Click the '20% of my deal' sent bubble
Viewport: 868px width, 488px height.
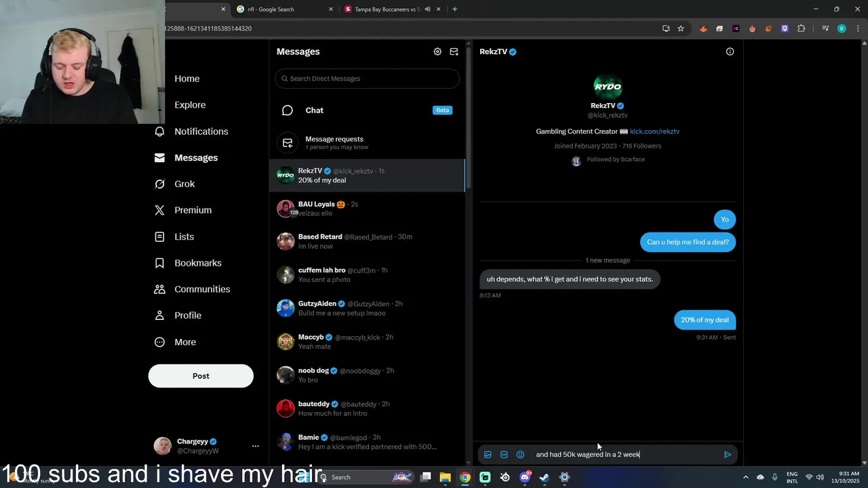(x=705, y=320)
